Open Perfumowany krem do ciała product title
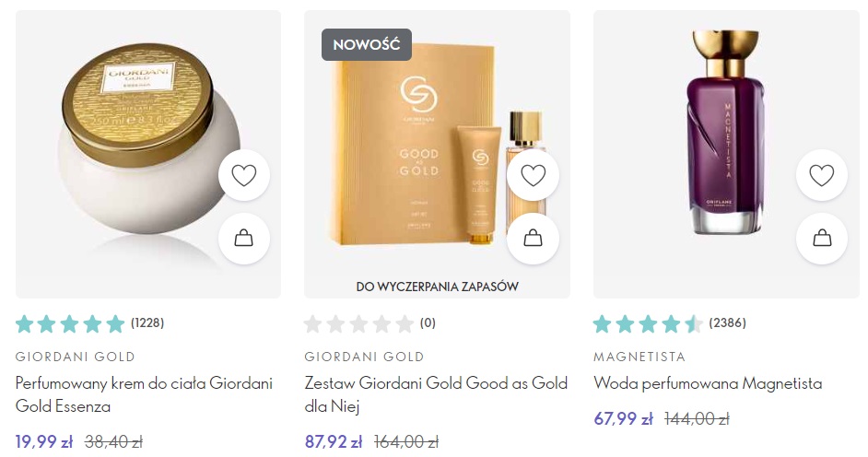This screenshot has height=457, width=868. [x=144, y=394]
